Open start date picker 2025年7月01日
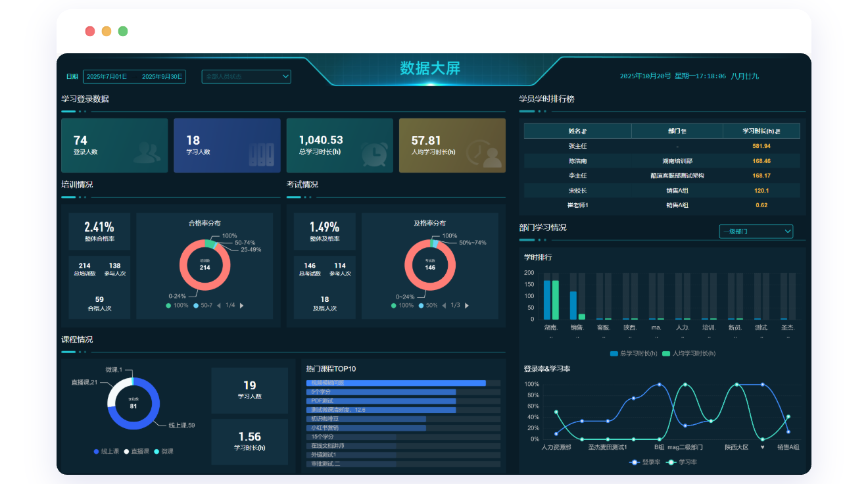Image resolution: width=868 pixels, height=484 pixels. coord(107,77)
